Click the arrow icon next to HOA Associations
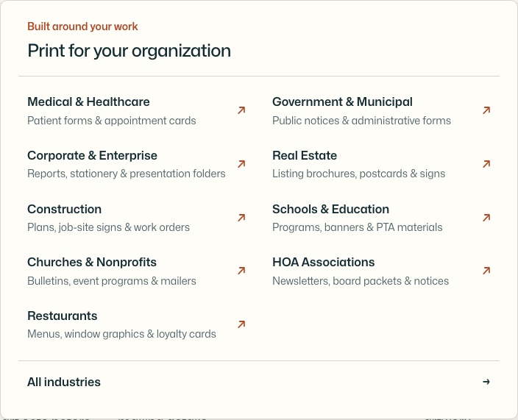518x420 pixels. coord(486,271)
